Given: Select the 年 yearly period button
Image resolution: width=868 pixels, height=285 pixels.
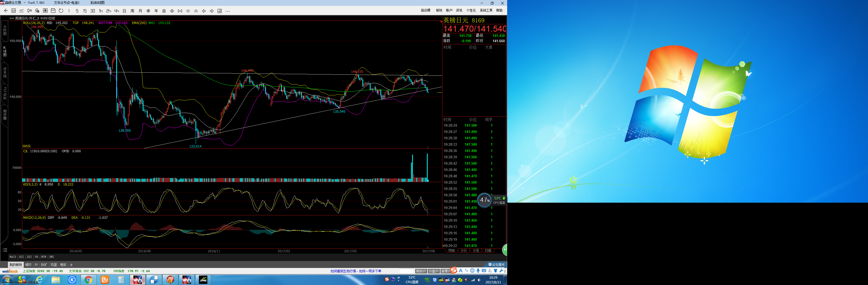Looking at the screenshot, I should (156, 11).
